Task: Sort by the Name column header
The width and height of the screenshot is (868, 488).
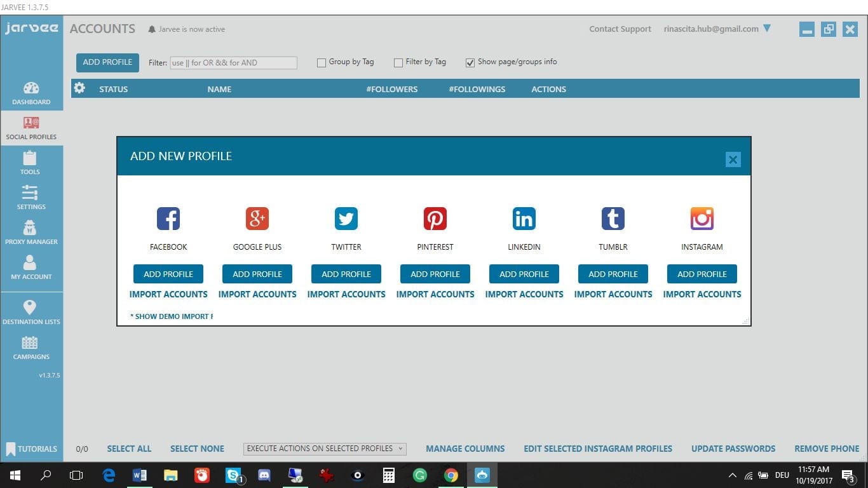Action: click(x=219, y=89)
